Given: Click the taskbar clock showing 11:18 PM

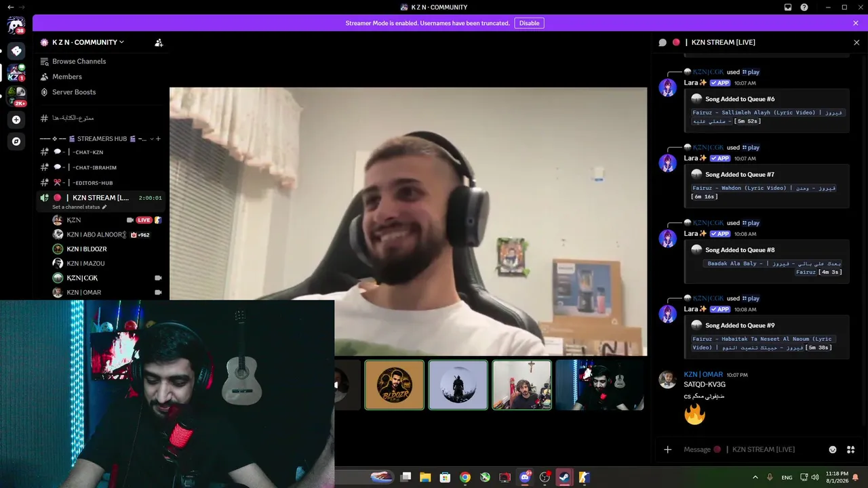Looking at the screenshot, I should [x=837, y=477].
